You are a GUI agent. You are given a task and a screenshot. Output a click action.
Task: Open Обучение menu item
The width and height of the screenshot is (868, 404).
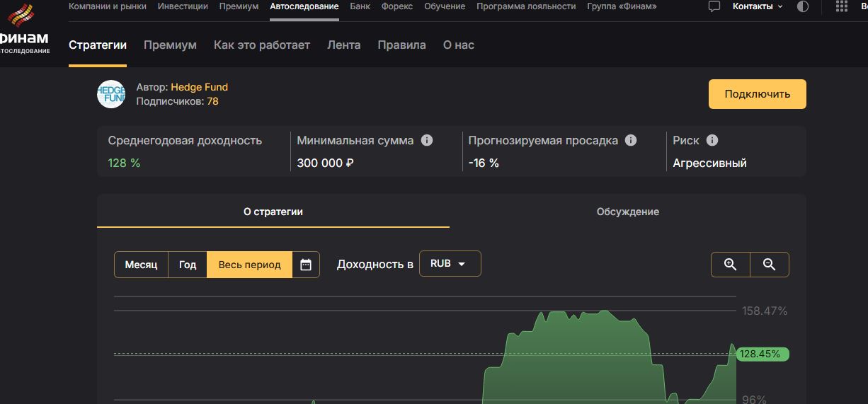coord(445,6)
